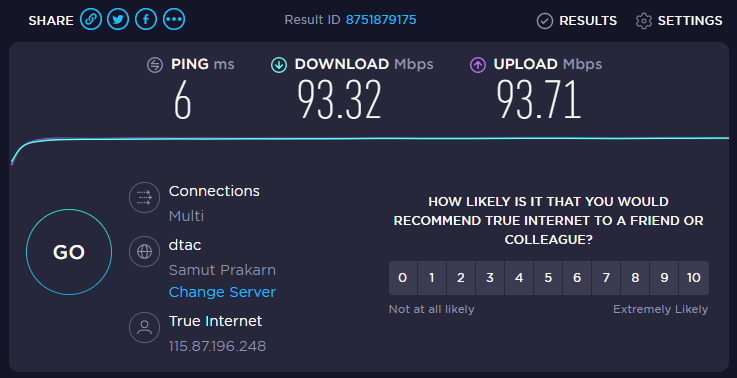The height and width of the screenshot is (378, 737).
Task: Click the user profile ISP icon
Action: 144,327
